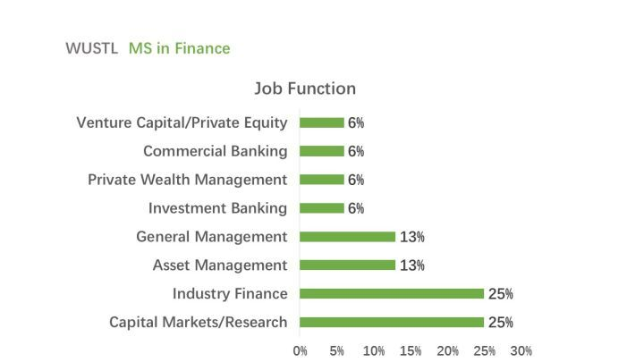Select the Capital Markets/Research green bar

coord(391,322)
